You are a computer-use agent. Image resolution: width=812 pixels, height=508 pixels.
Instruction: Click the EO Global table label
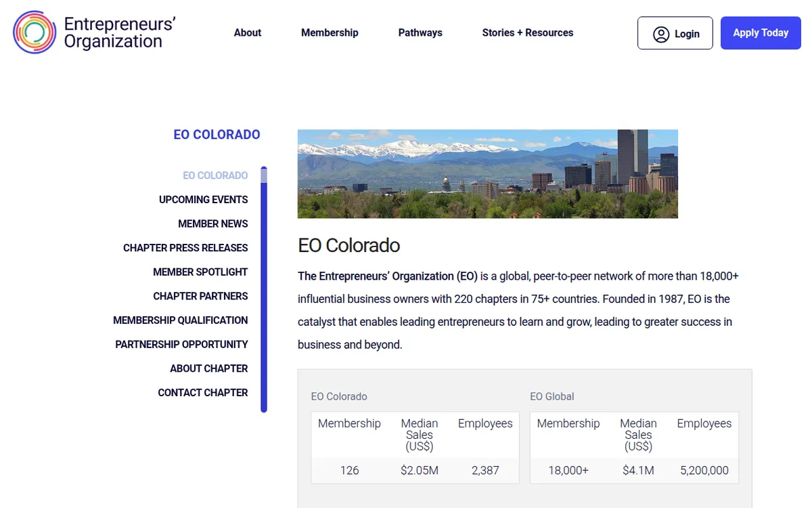(x=552, y=397)
